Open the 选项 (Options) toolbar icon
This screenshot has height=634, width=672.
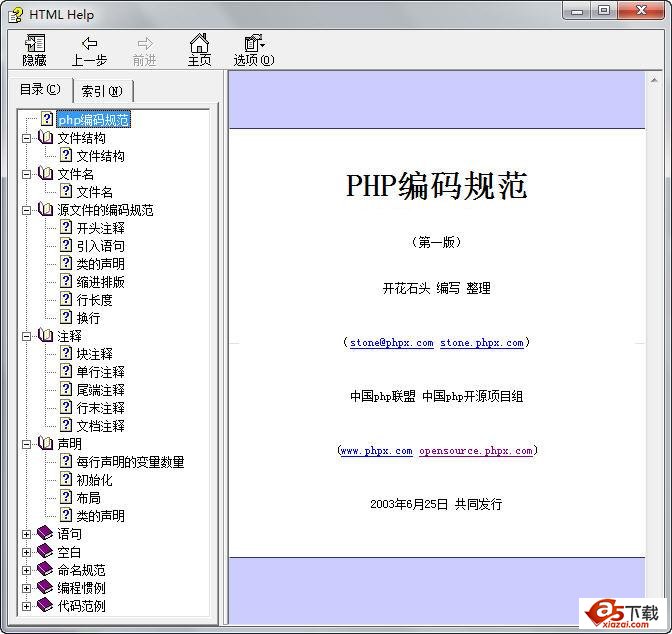tap(253, 43)
